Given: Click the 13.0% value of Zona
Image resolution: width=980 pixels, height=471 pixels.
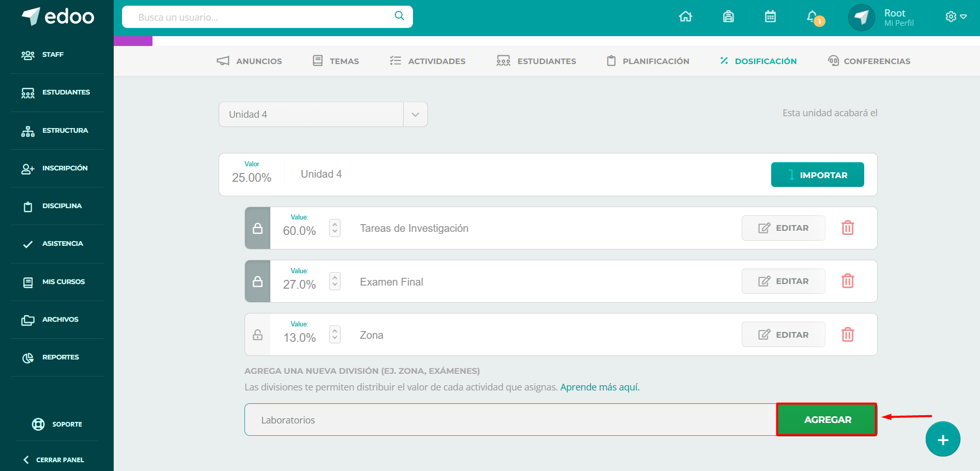Looking at the screenshot, I should pos(299,338).
